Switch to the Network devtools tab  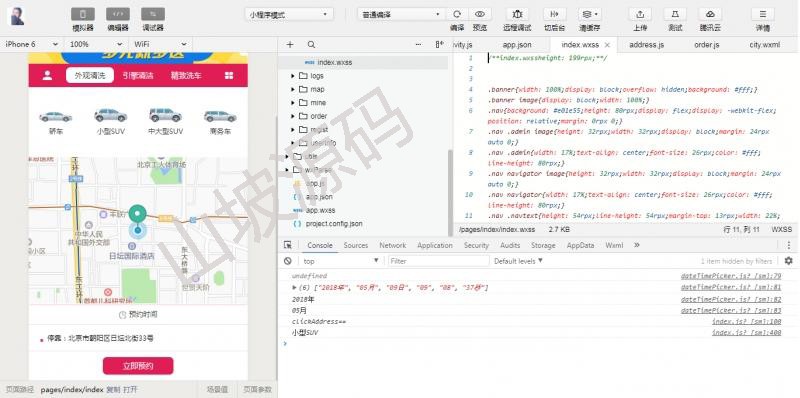(392, 245)
